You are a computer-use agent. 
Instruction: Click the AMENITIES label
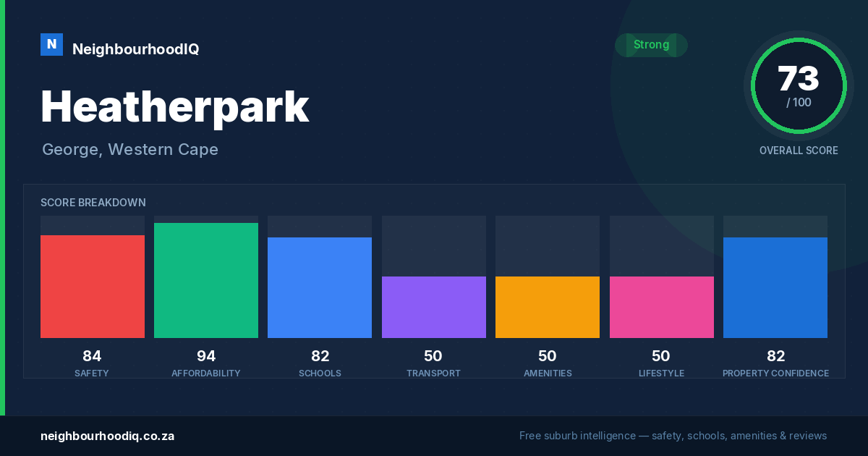coord(548,373)
